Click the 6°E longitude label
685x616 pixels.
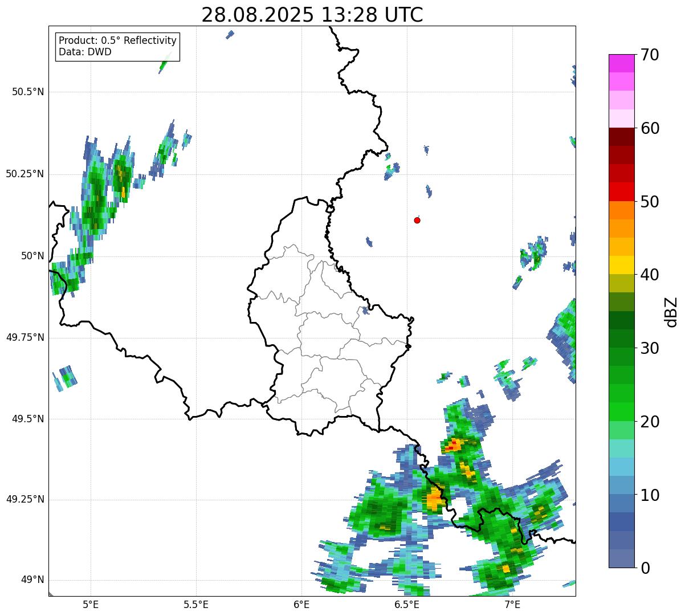[301, 605]
